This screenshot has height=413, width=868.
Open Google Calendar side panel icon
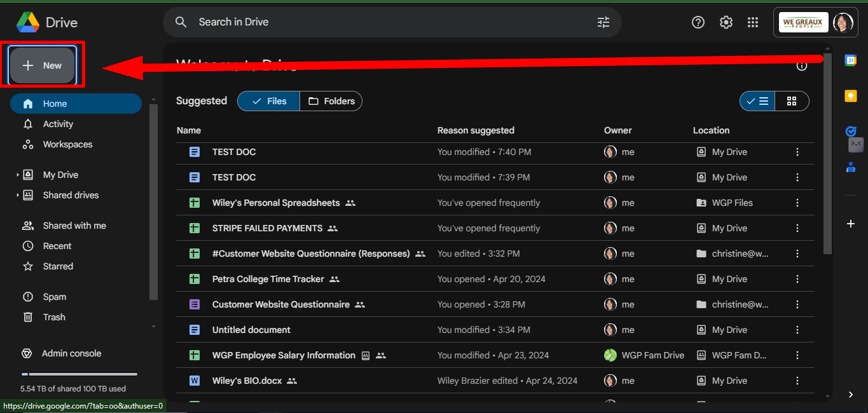850,60
